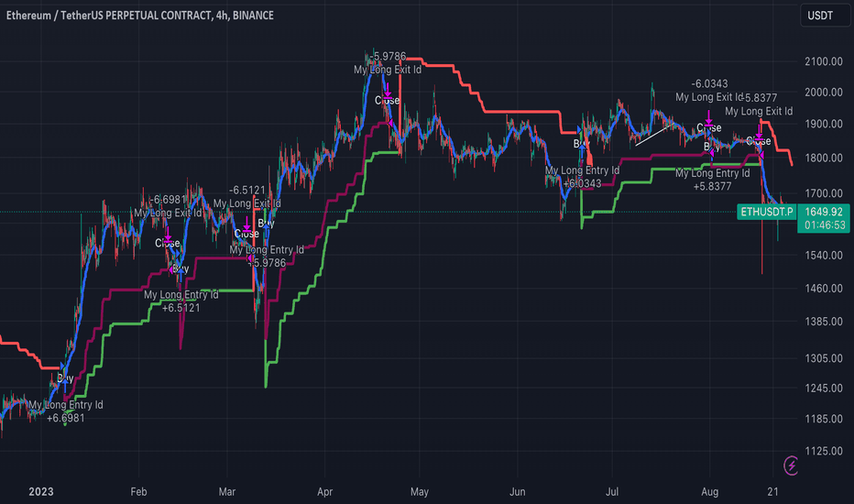
Task: Click the Aug label on the time axis
Action: (709, 492)
